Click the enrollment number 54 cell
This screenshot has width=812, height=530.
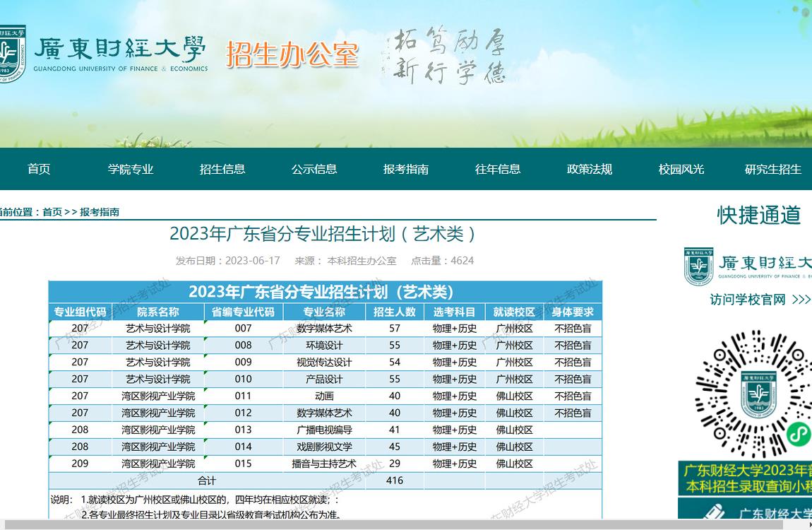[395, 362]
